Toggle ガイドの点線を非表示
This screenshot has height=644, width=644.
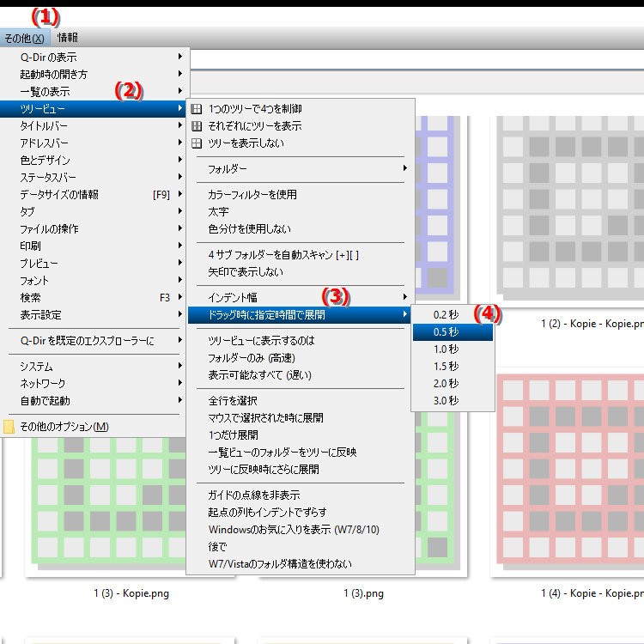pos(301,495)
